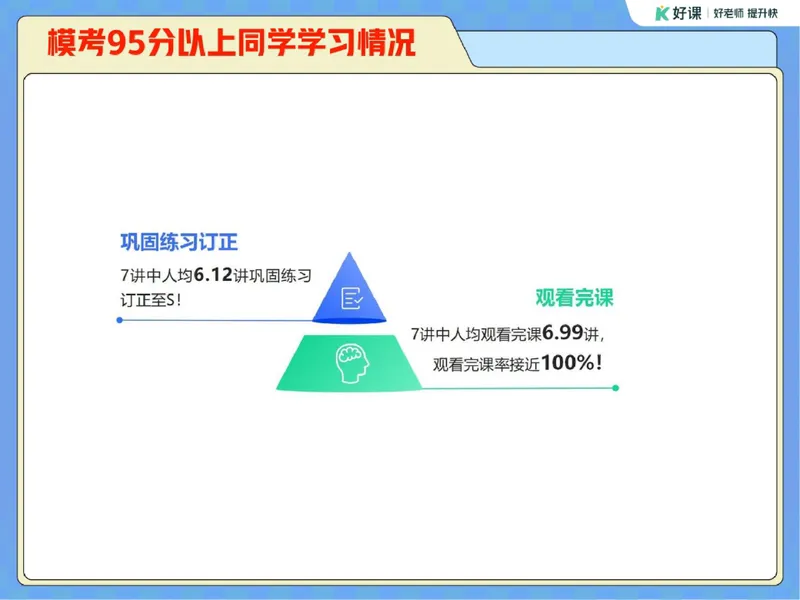Select the text 7讲中人均6.12讲巩固练习
The width and height of the screenshot is (800, 600).
(x=216, y=276)
